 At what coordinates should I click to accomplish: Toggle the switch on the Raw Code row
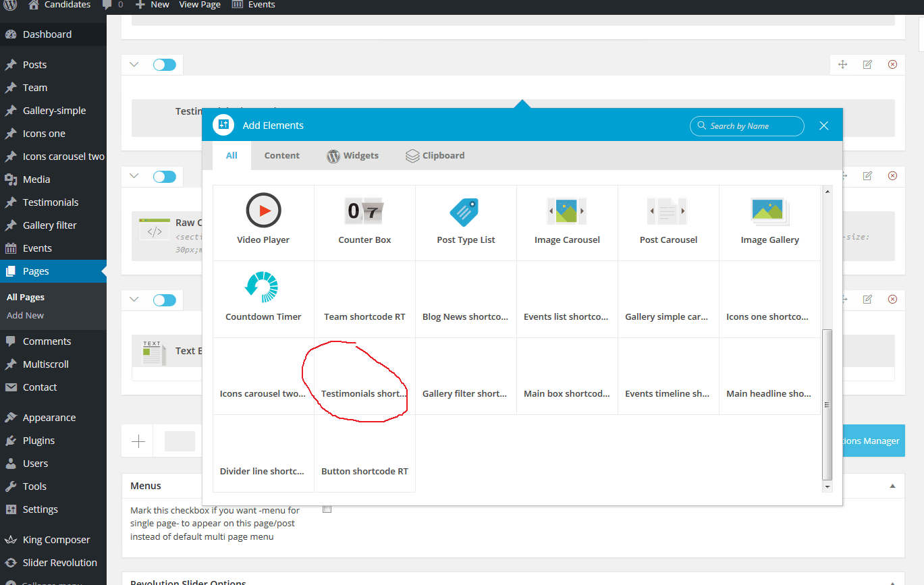164,177
